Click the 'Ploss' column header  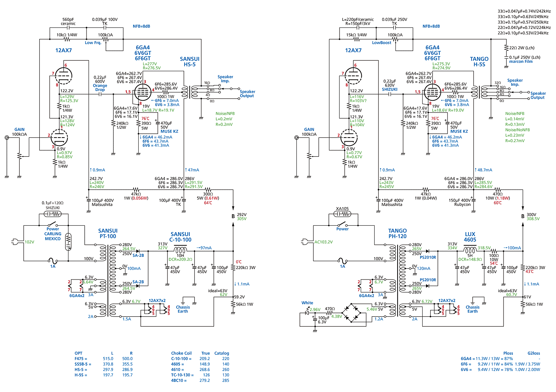(508, 353)
